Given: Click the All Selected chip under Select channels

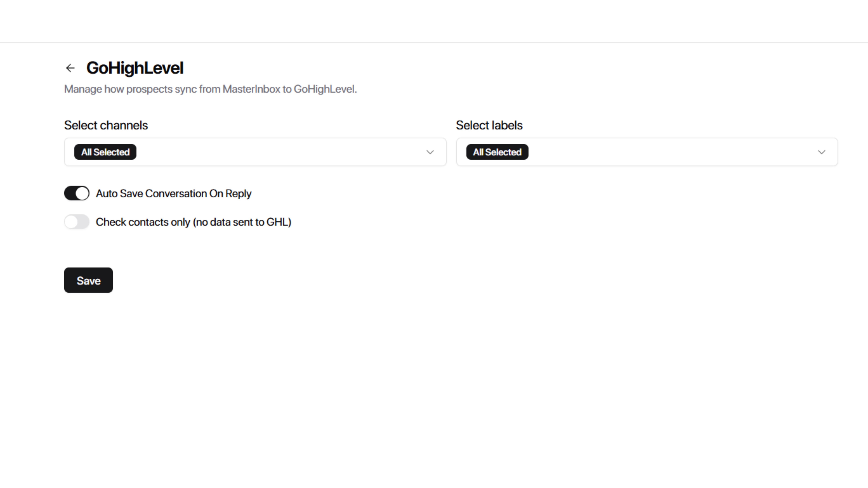Looking at the screenshot, I should tap(105, 152).
